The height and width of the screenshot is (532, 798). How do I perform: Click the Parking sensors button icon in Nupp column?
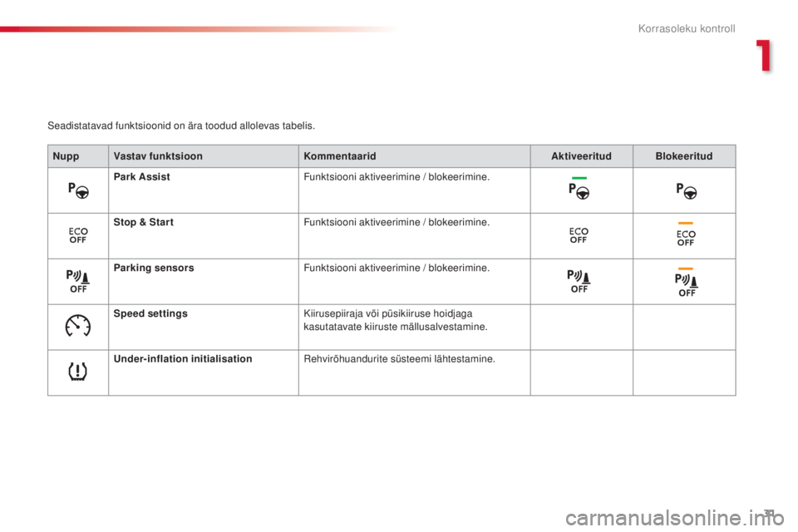tap(77, 281)
